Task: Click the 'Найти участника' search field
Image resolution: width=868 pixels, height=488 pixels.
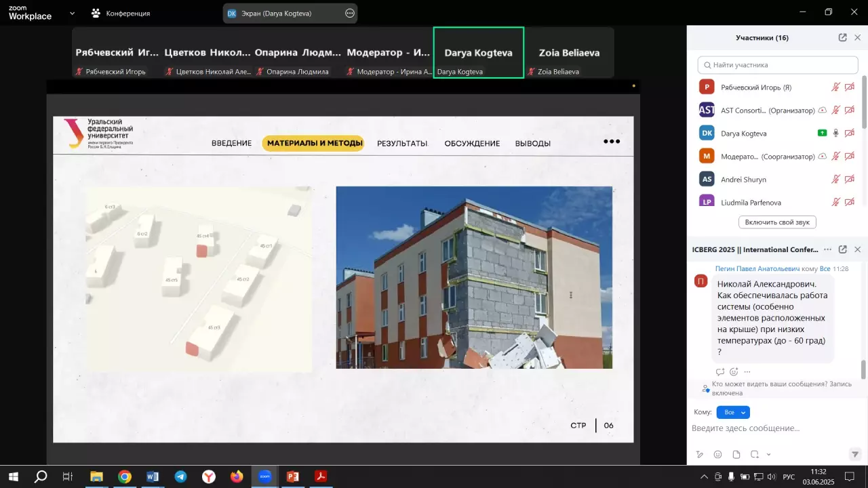Action: pyautogui.click(x=778, y=65)
